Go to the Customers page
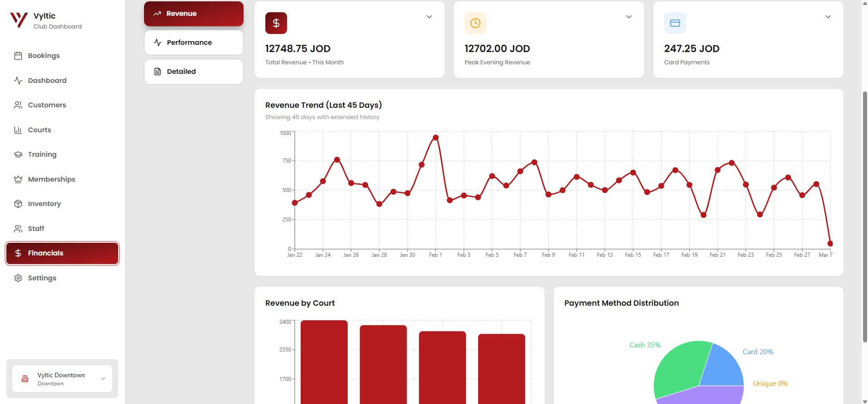Image resolution: width=868 pixels, height=404 pixels. click(47, 105)
